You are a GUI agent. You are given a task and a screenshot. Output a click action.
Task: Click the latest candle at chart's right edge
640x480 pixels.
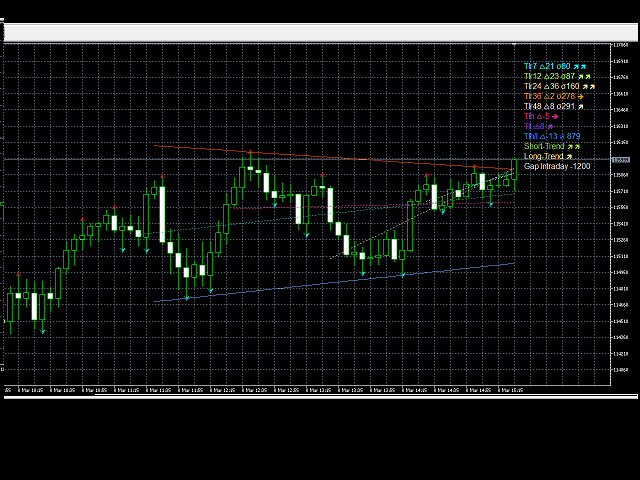[x=514, y=170]
